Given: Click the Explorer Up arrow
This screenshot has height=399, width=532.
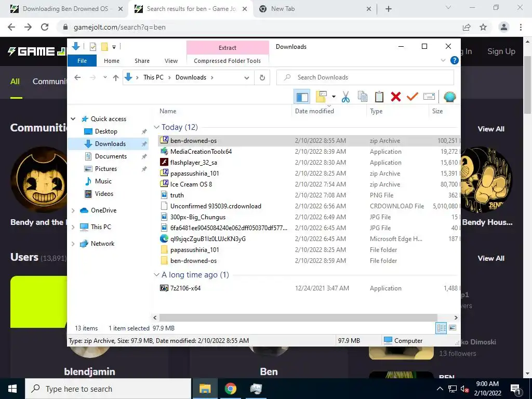Looking at the screenshot, I should point(116,77).
